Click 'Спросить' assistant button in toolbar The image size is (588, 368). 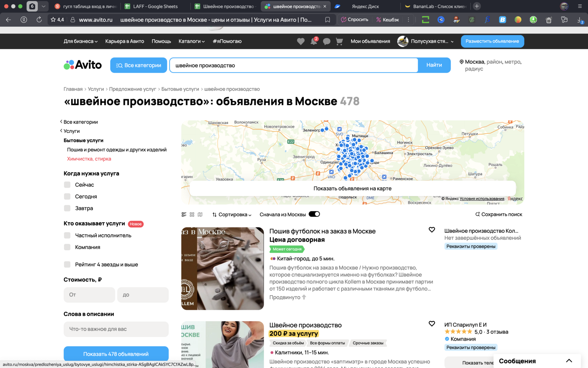[x=355, y=20]
